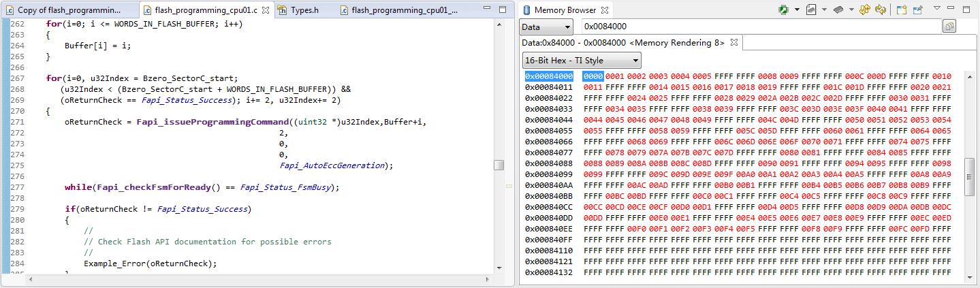Click the memory address 0x000840AA
980x288 pixels.
pyautogui.click(x=549, y=185)
